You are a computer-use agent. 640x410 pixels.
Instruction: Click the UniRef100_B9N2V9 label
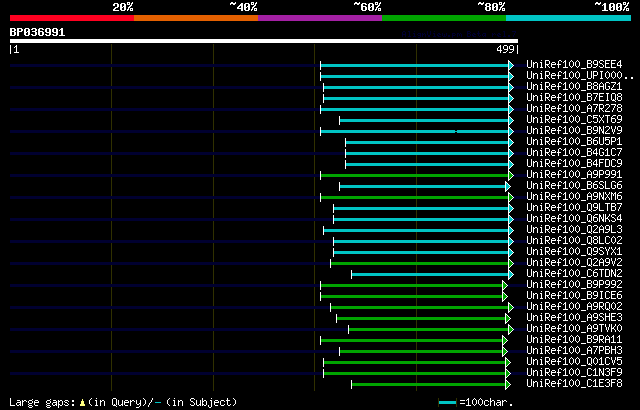574,131
